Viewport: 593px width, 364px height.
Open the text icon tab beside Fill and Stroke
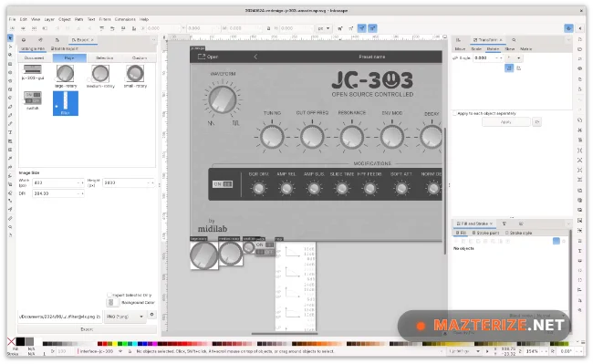[505, 224]
